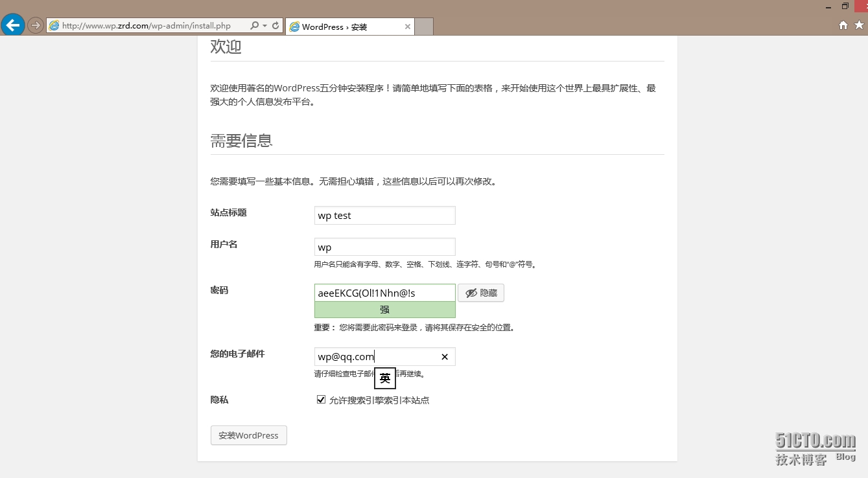
Task: Open a new blank tab
Action: [x=424, y=27]
